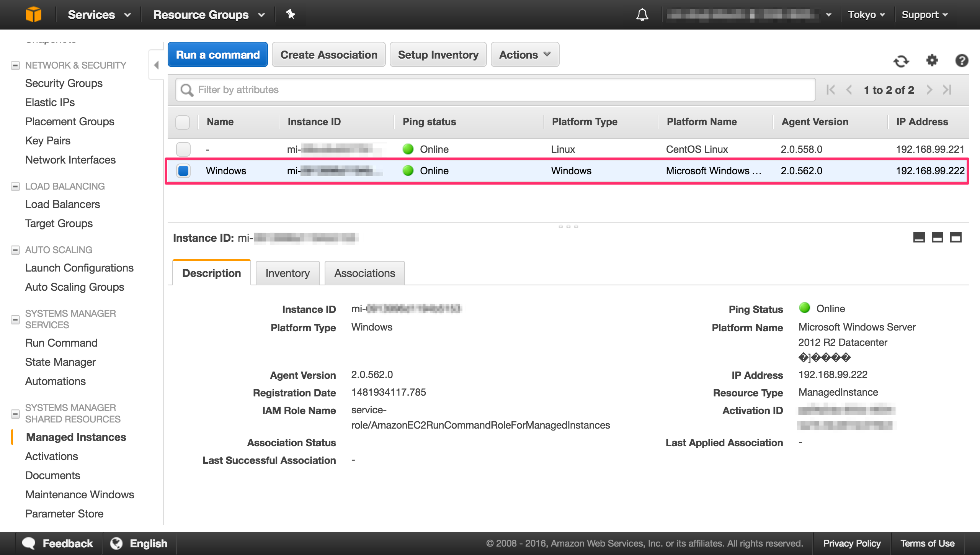Click the pin shortcut icon in top bar
This screenshot has height=555, width=980.
[x=291, y=15]
